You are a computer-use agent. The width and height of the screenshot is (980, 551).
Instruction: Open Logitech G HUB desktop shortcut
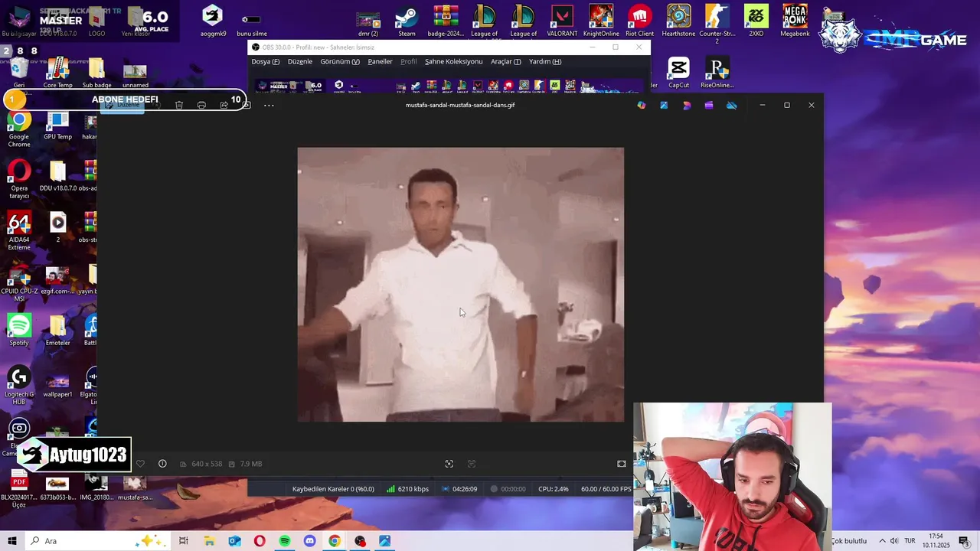(x=19, y=385)
